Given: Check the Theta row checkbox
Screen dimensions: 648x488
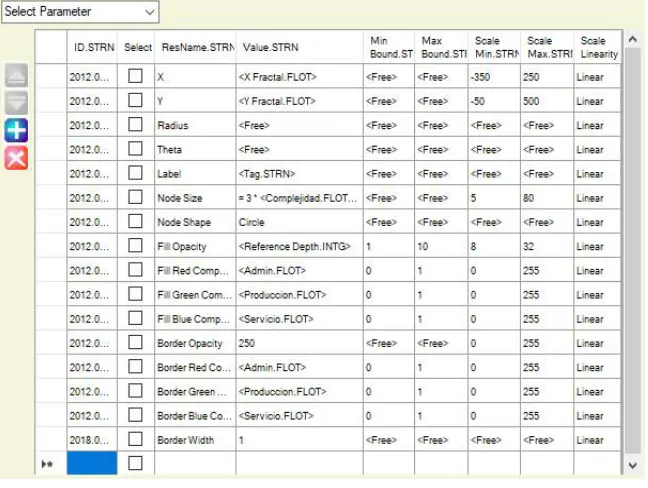Looking at the screenshot, I should [135, 149].
